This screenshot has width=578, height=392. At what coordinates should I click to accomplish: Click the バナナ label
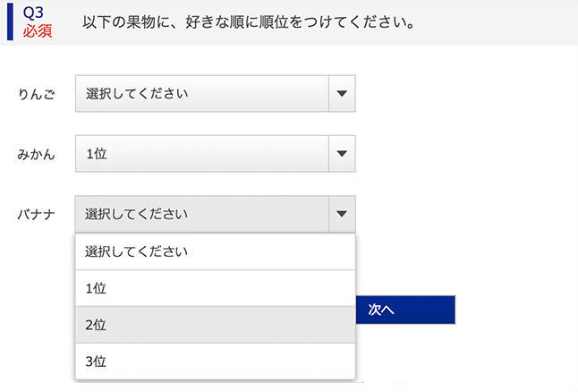point(37,215)
